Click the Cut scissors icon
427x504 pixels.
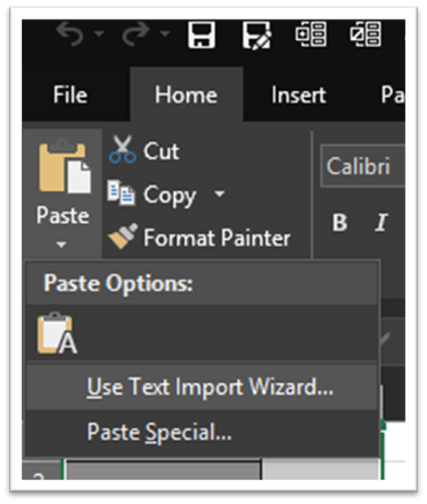click(x=122, y=150)
